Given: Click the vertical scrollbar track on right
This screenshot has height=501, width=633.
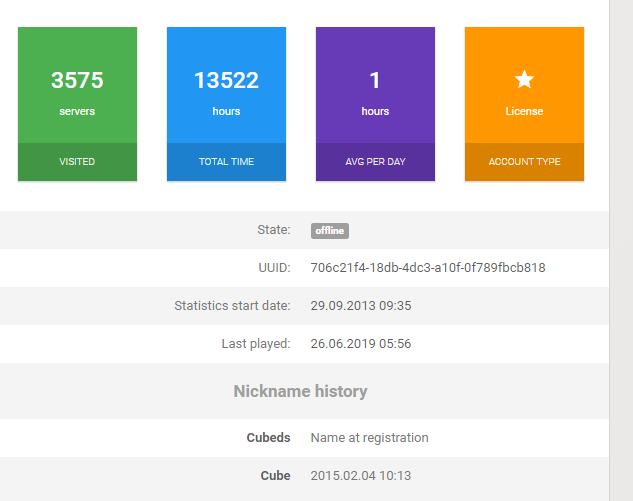Looking at the screenshot, I should pyautogui.click(x=621, y=250).
